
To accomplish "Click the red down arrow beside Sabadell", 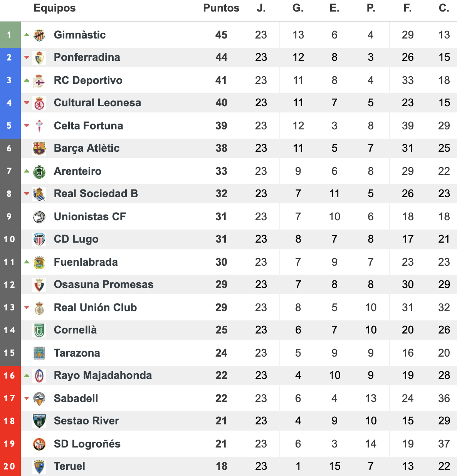I will [27, 398].
